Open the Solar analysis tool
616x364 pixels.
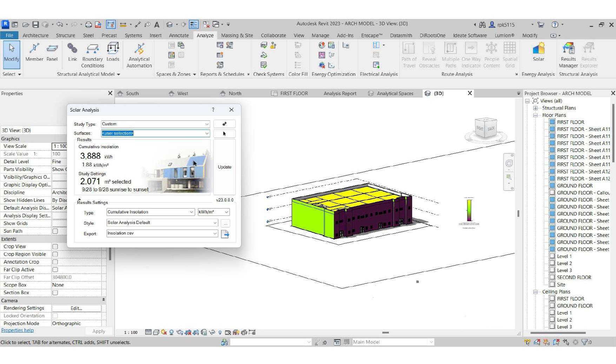tap(538, 52)
